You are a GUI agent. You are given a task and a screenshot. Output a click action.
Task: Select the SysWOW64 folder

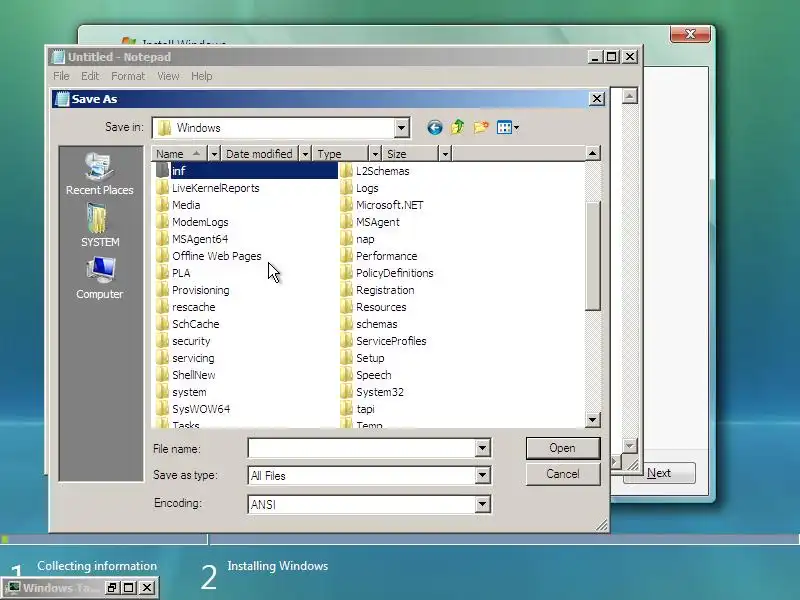(x=201, y=409)
